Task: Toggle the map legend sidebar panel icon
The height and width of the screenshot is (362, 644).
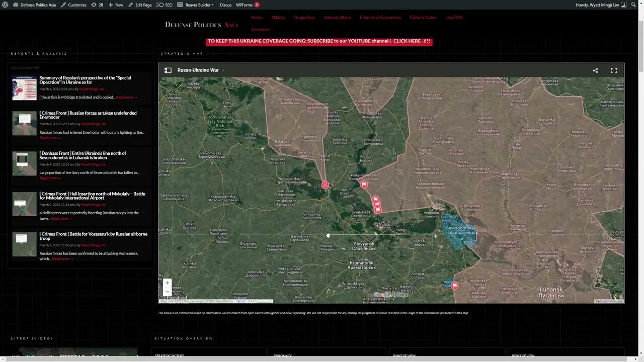Action: 168,70
